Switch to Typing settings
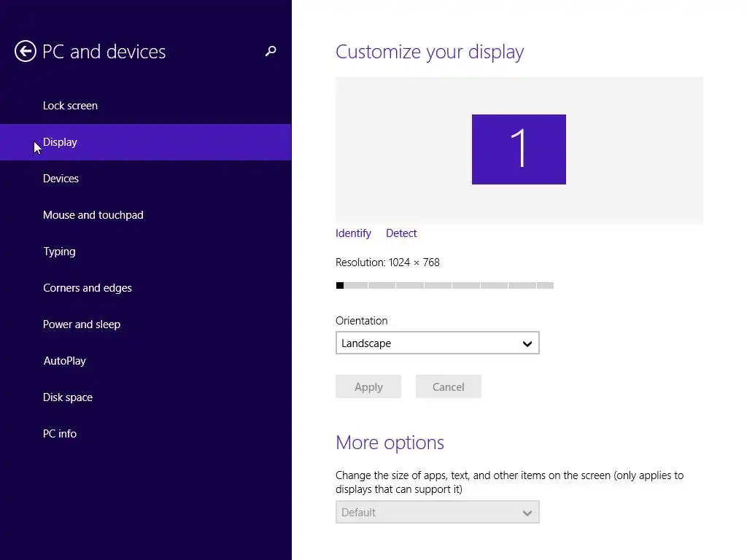Viewport: 747px width, 560px height. [146, 252]
